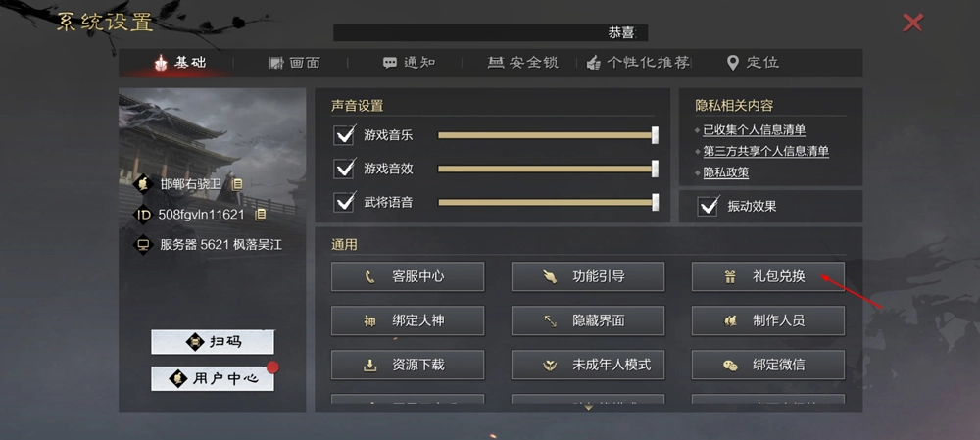
Task: Toggle the 游戏音效 checkbox
Action: 344,169
